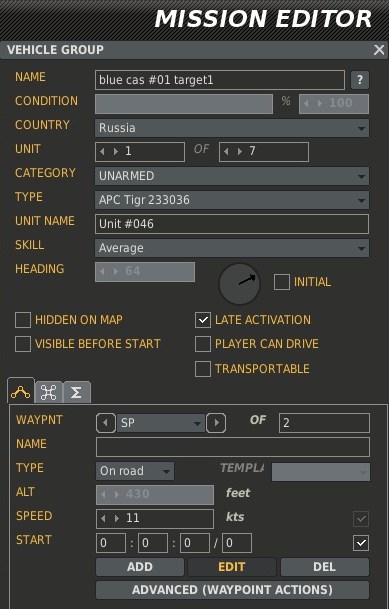Uncheck LATE ACTIVATION
This screenshot has height=609, width=389.
(x=203, y=320)
